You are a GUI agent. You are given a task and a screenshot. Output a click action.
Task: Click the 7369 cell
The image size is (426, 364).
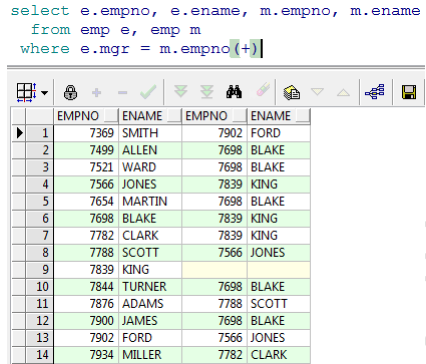86,133
